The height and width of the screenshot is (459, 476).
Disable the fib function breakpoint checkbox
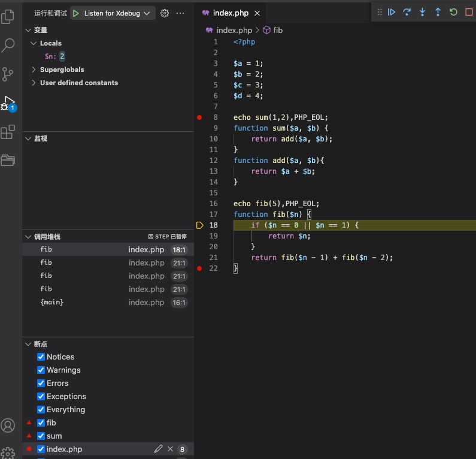pos(41,422)
